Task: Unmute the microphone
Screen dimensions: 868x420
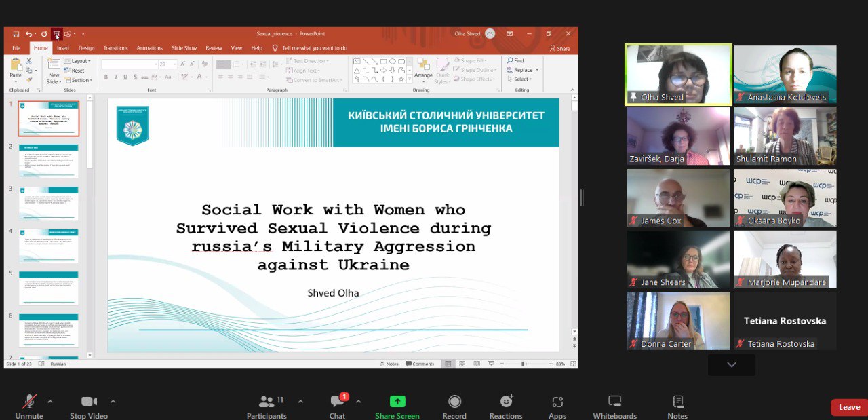Action: (x=29, y=402)
